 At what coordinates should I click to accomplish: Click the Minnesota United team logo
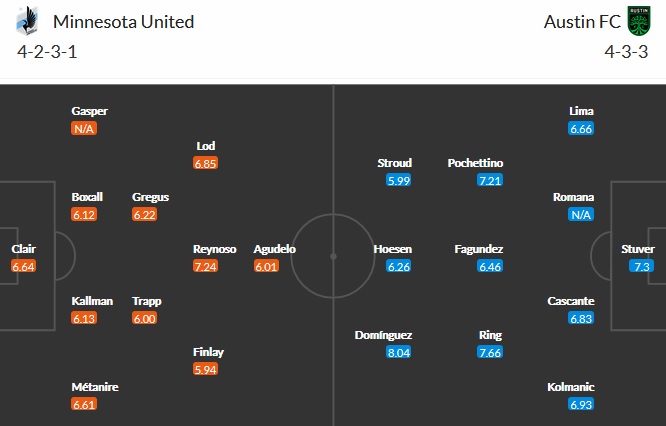[30, 21]
